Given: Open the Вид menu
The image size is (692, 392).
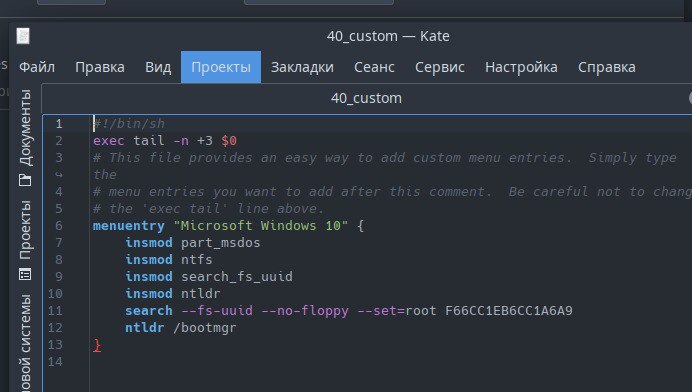Looking at the screenshot, I should click(x=158, y=67).
